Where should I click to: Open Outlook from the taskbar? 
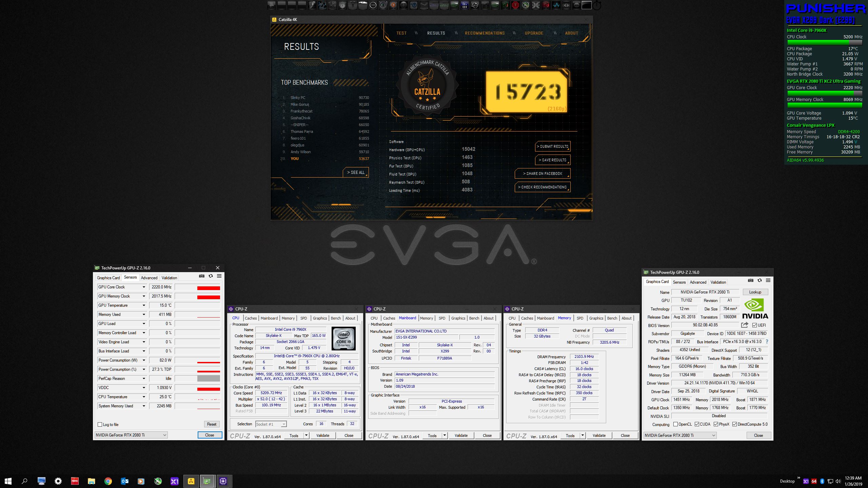click(124, 481)
